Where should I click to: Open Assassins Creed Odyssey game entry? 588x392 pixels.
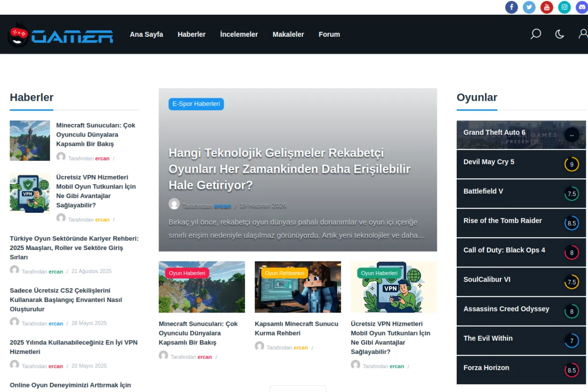(x=521, y=311)
